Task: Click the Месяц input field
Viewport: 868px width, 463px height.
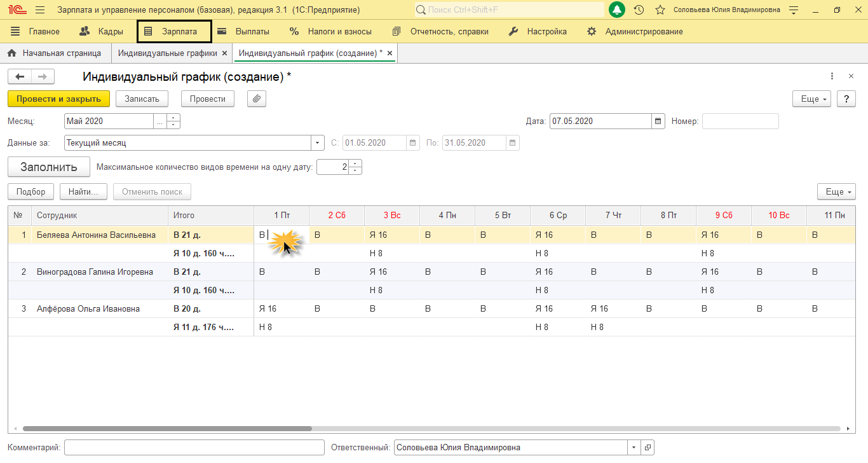Action: click(109, 121)
